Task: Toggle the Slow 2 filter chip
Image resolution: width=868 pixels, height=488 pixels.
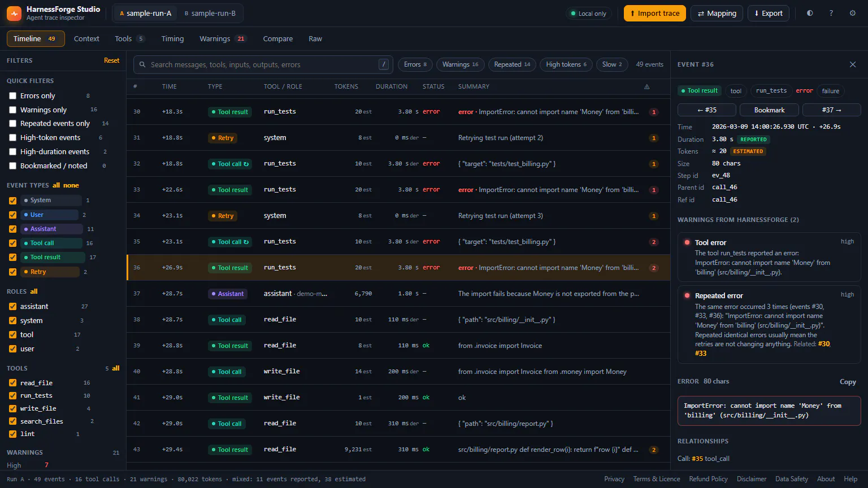Action: click(612, 64)
